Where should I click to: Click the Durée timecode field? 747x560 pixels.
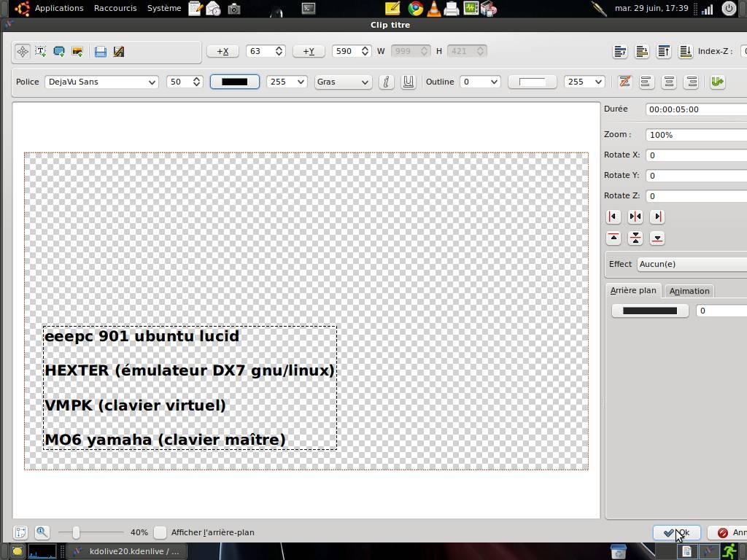pos(696,109)
